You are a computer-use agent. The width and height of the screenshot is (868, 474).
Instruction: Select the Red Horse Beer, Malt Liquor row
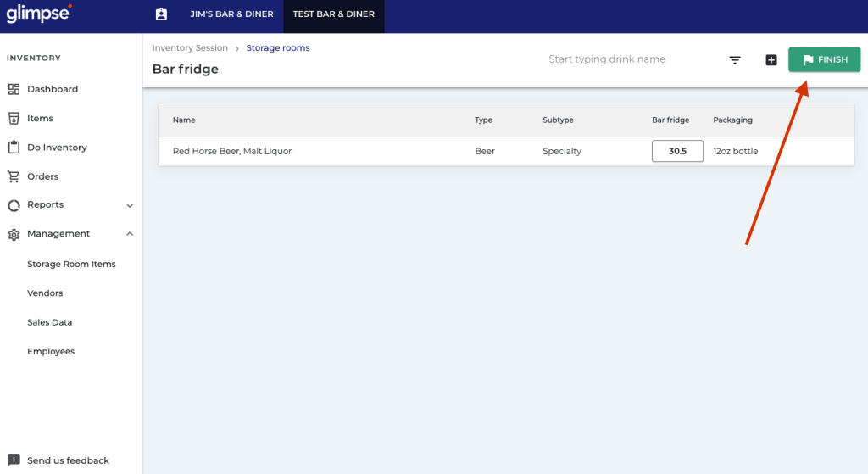pos(506,151)
